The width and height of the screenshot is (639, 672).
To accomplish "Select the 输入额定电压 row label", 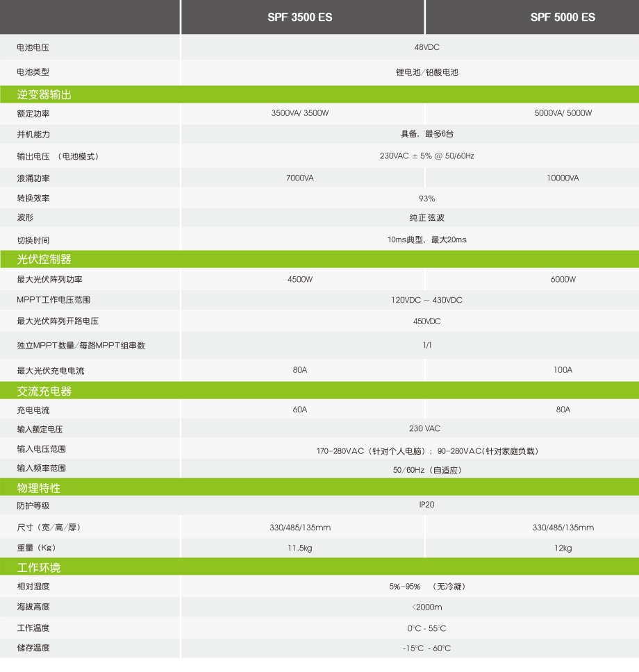I will tap(40, 430).
